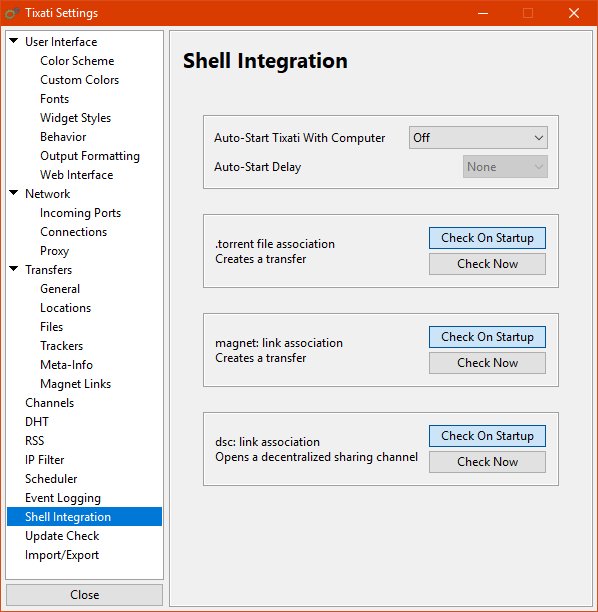Toggle Check On Startup for magnet link
598x612 pixels.
coord(487,337)
